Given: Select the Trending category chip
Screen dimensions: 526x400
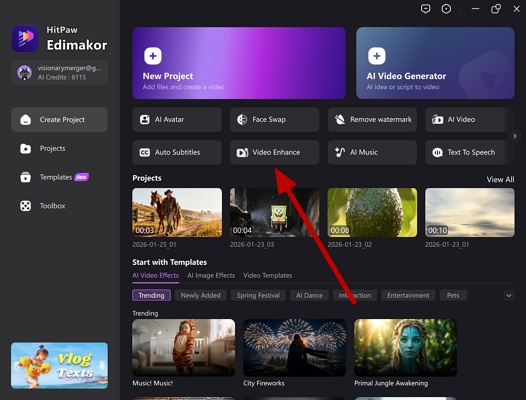Looking at the screenshot, I should pyautogui.click(x=151, y=295).
